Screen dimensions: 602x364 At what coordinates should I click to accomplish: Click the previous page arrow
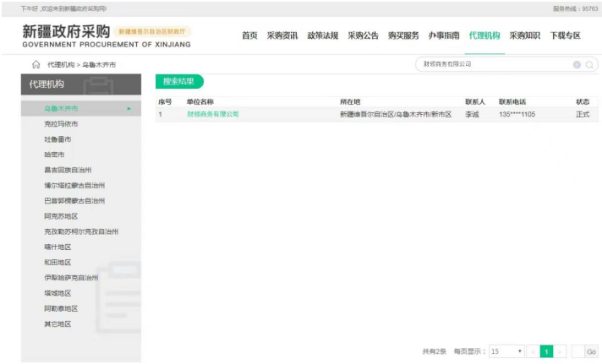tap(533, 350)
